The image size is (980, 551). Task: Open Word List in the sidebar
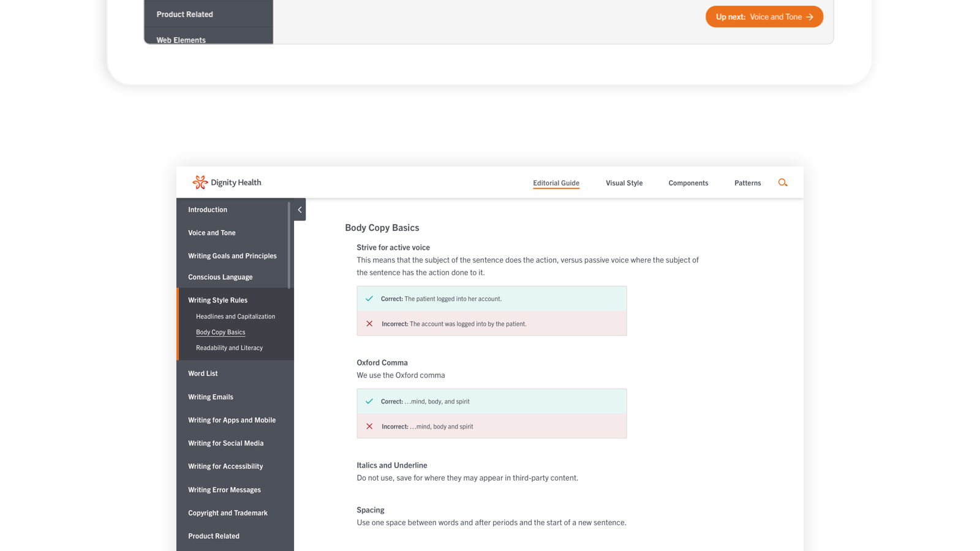(x=203, y=373)
